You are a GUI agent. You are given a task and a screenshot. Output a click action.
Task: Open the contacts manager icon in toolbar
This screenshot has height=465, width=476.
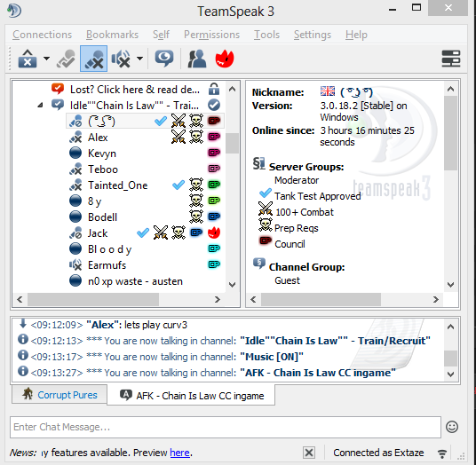pyautogui.click(x=197, y=59)
